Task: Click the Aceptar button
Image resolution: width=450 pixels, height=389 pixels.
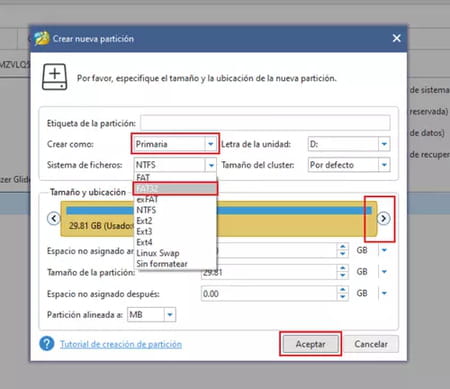Action: [310, 344]
